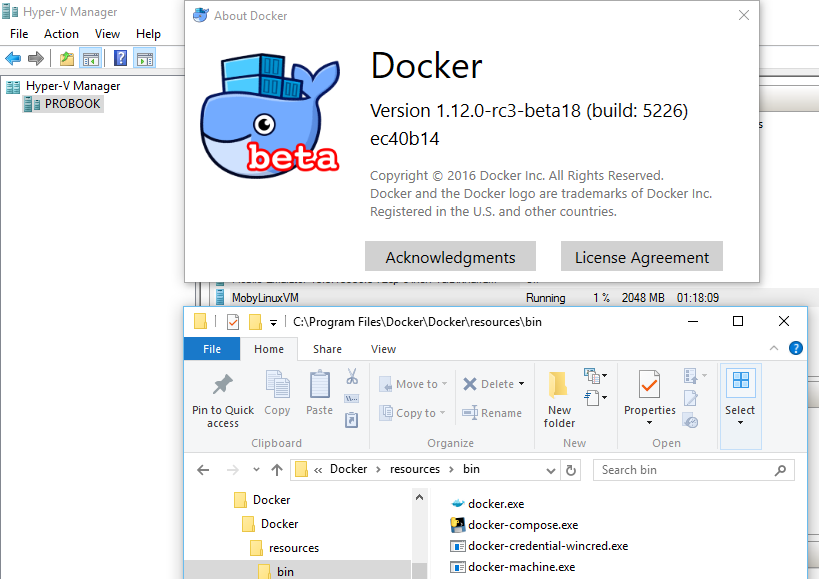Select the MobyLinuxVM virtual machine row
819x579 pixels.
pos(466,298)
